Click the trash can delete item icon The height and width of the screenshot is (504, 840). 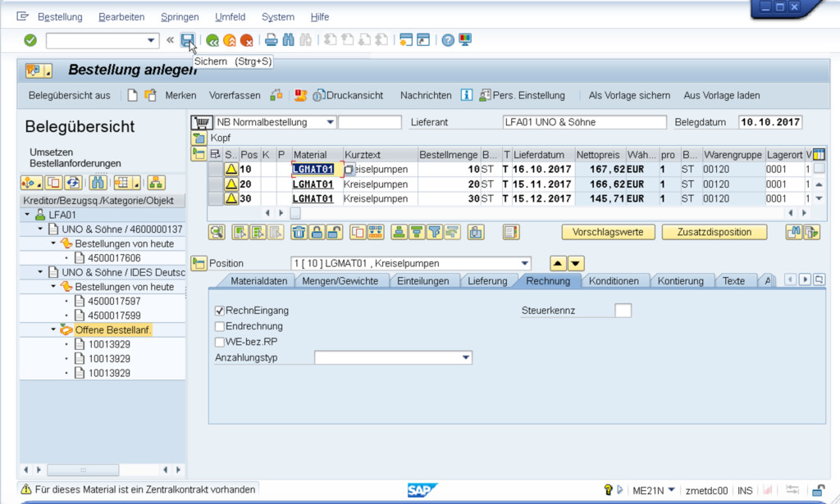click(299, 232)
